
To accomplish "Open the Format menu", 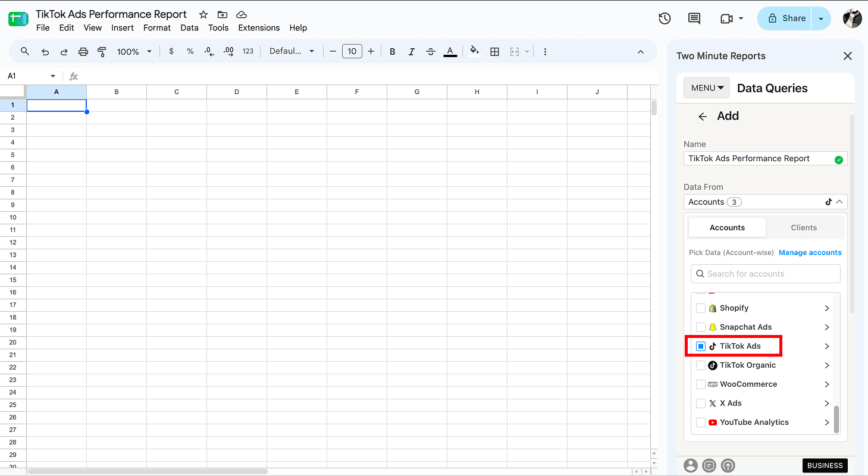I will (x=157, y=28).
